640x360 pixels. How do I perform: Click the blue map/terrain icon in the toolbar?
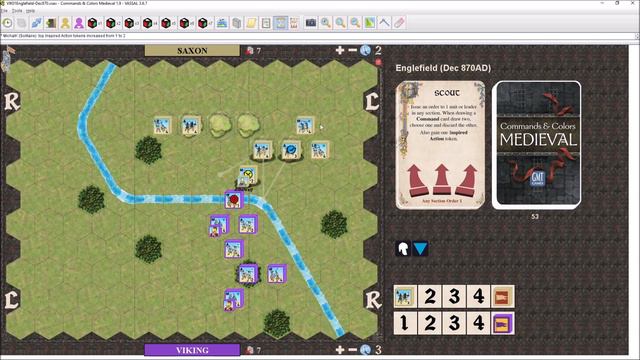coord(222,23)
